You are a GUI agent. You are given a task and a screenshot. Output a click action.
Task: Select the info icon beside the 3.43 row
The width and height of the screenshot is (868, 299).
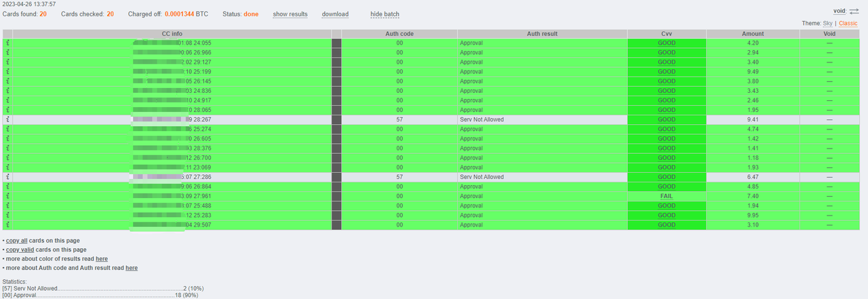[7, 91]
